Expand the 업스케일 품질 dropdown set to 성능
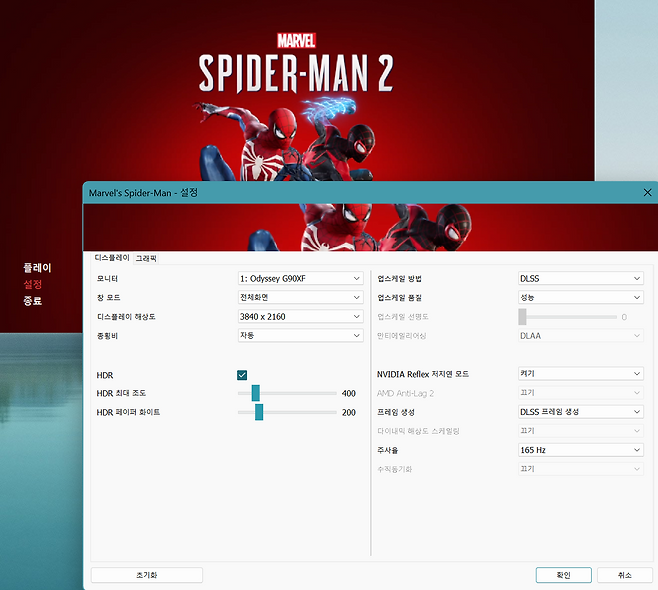658x590 pixels. click(579, 298)
